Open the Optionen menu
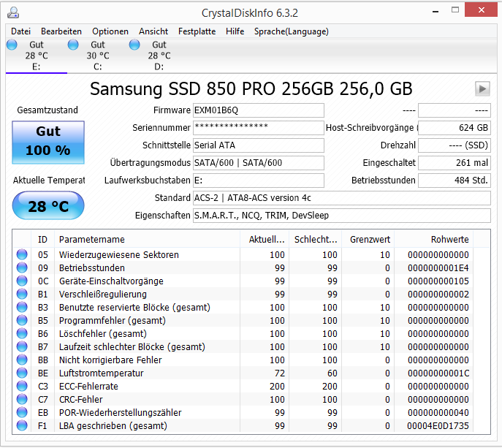The width and height of the screenshot is (502, 448). point(110,31)
